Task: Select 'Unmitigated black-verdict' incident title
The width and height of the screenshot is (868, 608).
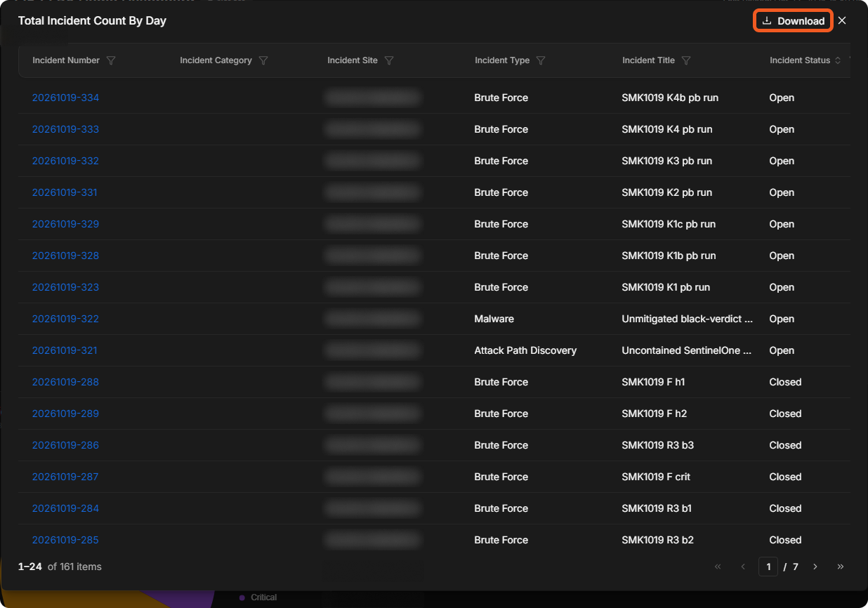Action: coord(688,319)
